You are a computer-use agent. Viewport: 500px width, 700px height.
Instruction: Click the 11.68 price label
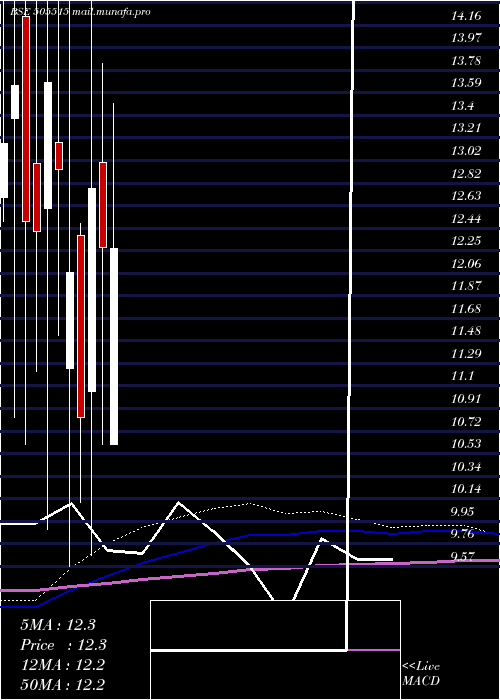point(466,309)
